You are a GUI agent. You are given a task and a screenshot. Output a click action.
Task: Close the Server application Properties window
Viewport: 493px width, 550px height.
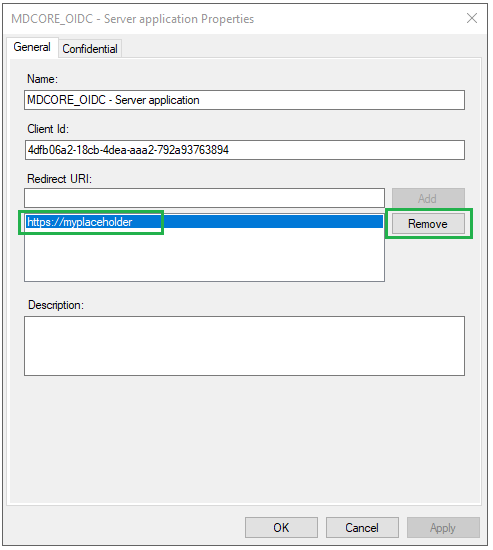pyautogui.click(x=472, y=18)
